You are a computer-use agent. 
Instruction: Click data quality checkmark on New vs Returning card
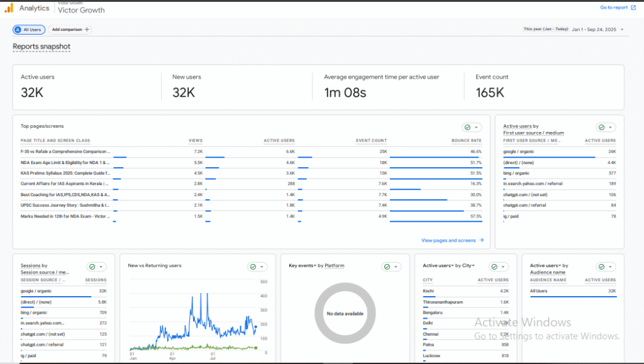click(253, 267)
